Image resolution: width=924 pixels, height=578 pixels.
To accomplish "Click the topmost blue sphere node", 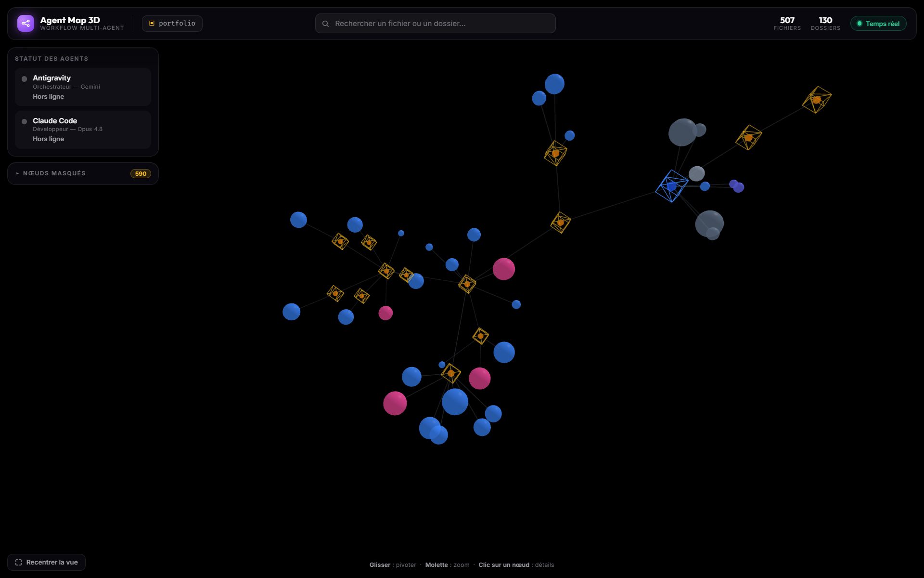I will coord(554,84).
